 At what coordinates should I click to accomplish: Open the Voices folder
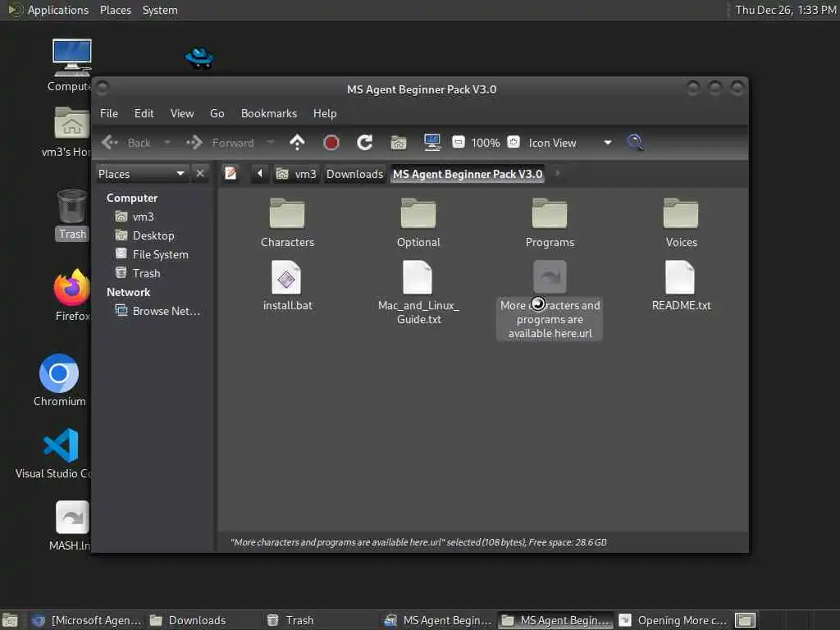(681, 223)
